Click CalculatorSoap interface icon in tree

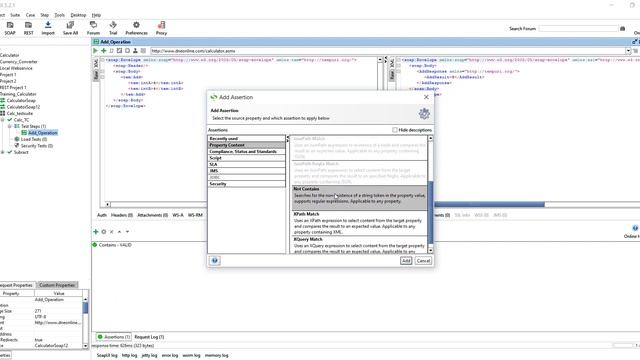(x=2, y=100)
